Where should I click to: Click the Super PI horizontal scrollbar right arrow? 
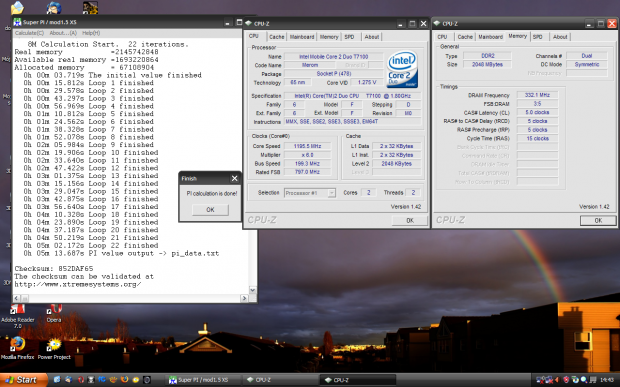(x=244, y=298)
